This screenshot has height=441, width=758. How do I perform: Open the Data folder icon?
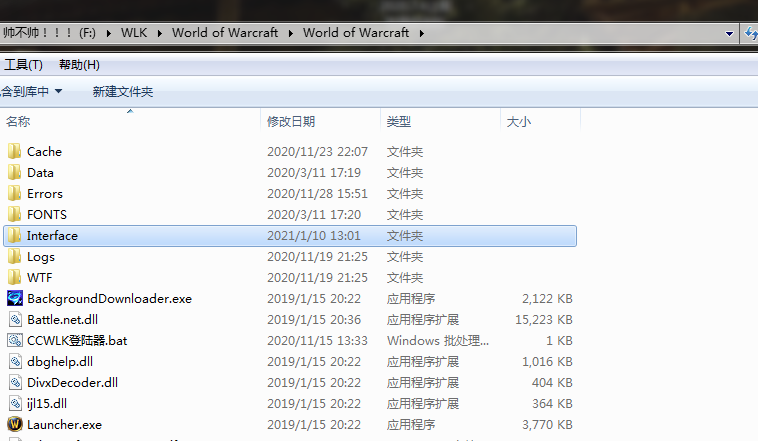(15, 173)
